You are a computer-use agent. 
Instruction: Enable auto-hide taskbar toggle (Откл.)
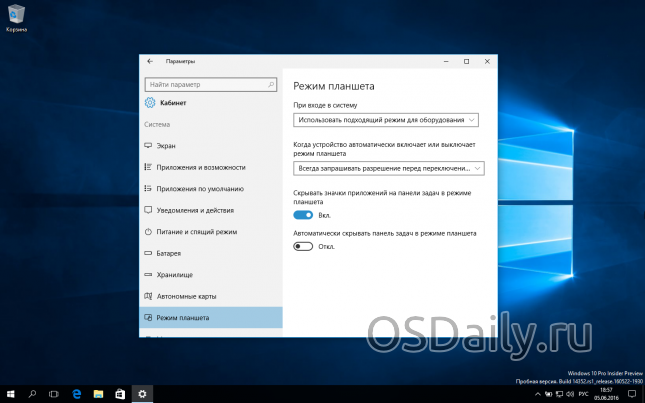(304, 246)
